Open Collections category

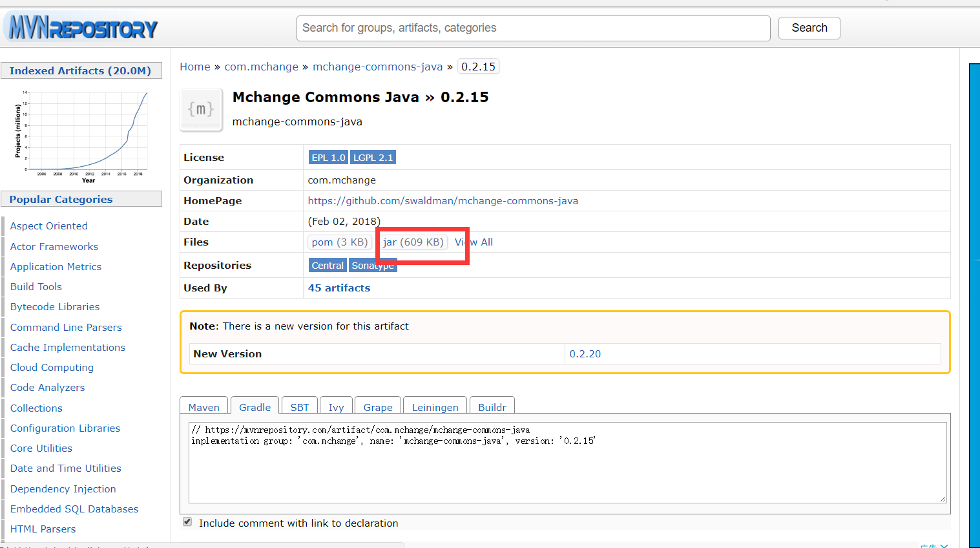[x=36, y=408]
